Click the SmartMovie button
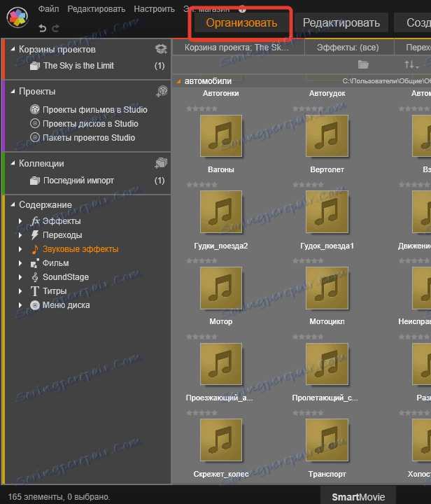 (x=358, y=497)
